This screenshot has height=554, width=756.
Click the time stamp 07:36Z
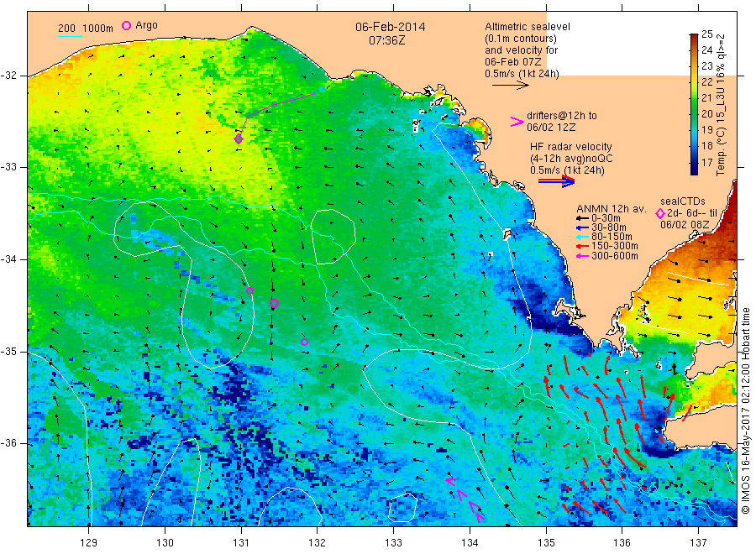click(x=386, y=40)
